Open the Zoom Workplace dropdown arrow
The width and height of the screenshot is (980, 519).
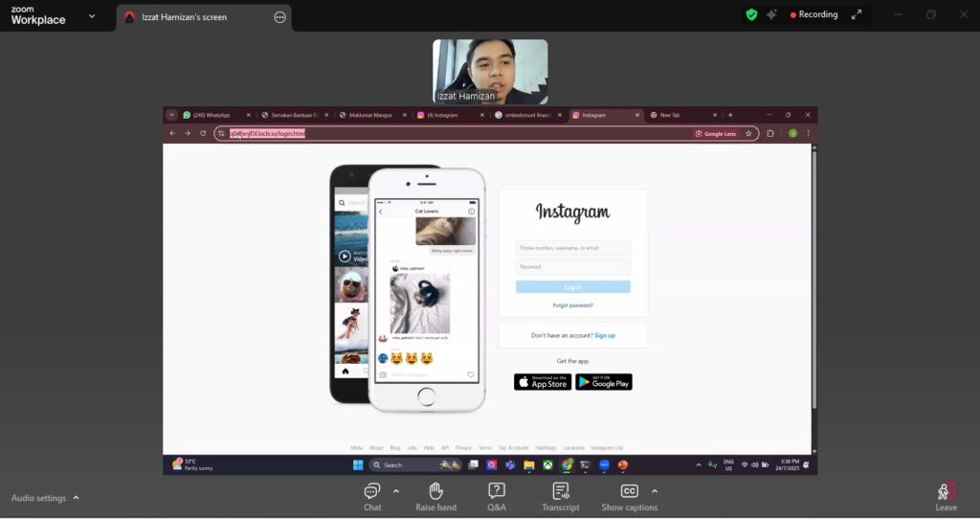coord(92,16)
